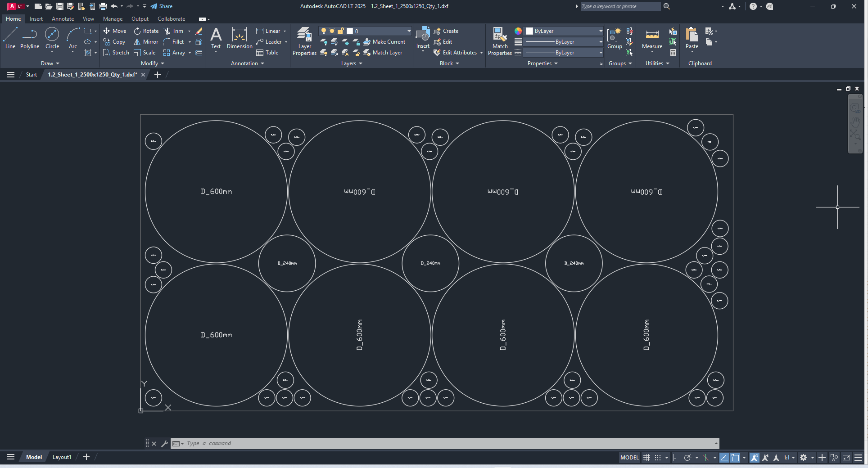Start the Dimension tool
Image resolution: width=868 pixels, height=468 pixels.
(240, 39)
